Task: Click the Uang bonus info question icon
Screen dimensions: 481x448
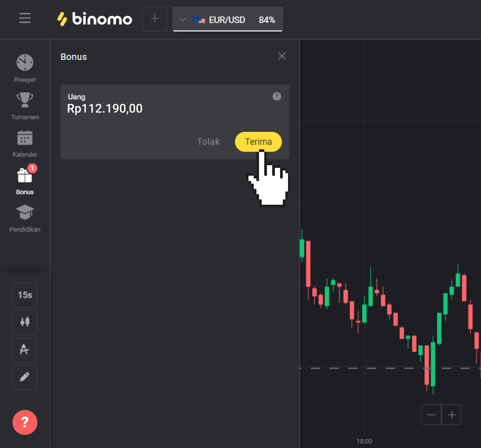Action: point(277,97)
